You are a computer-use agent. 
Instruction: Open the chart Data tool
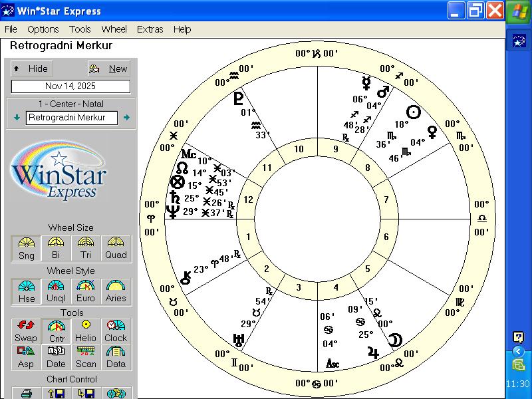116,356
